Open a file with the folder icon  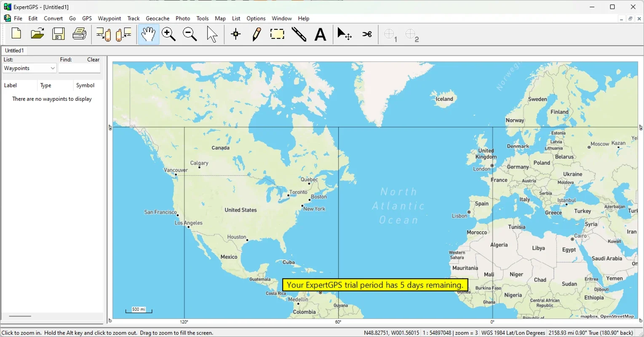point(37,34)
